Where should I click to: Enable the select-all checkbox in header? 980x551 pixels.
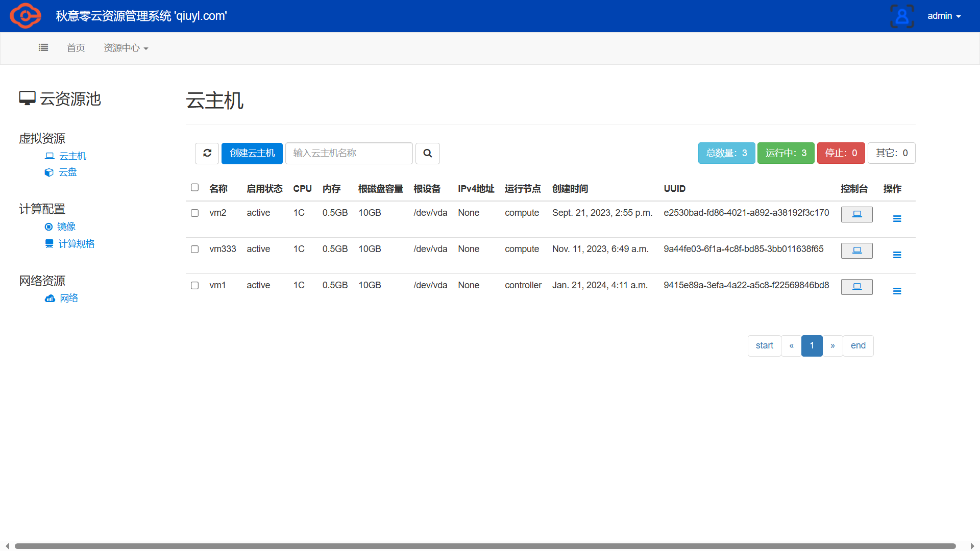194,187
